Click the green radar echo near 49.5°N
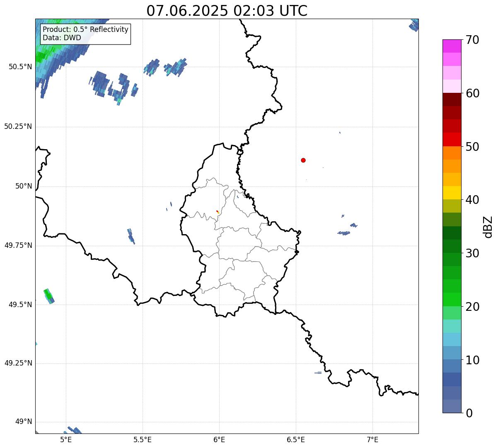This screenshot has width=498, height=448. [49, 296]
